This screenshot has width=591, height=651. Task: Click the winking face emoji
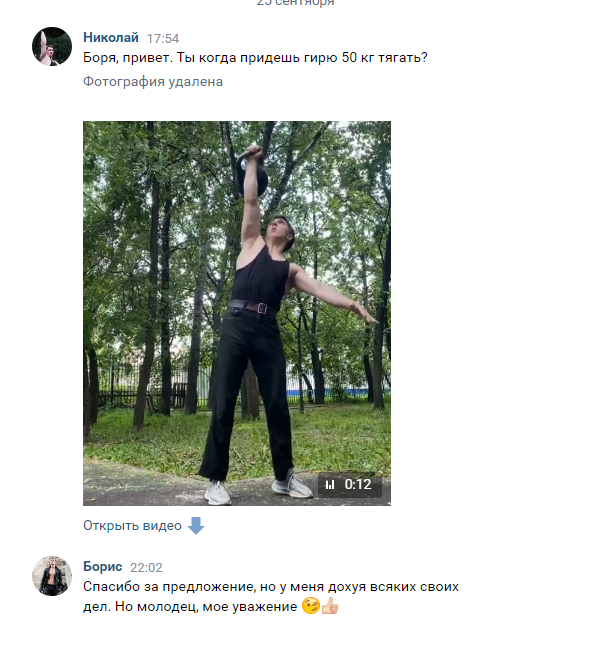(x=311, y=606)
